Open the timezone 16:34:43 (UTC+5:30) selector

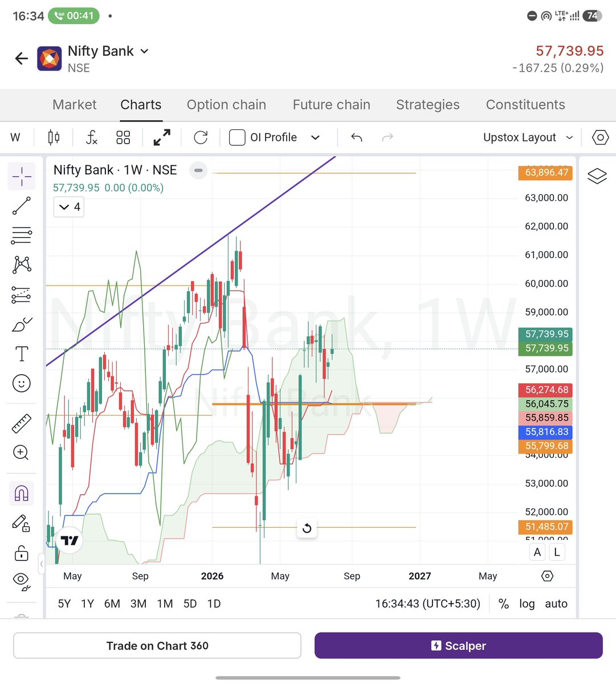point(427,604)
